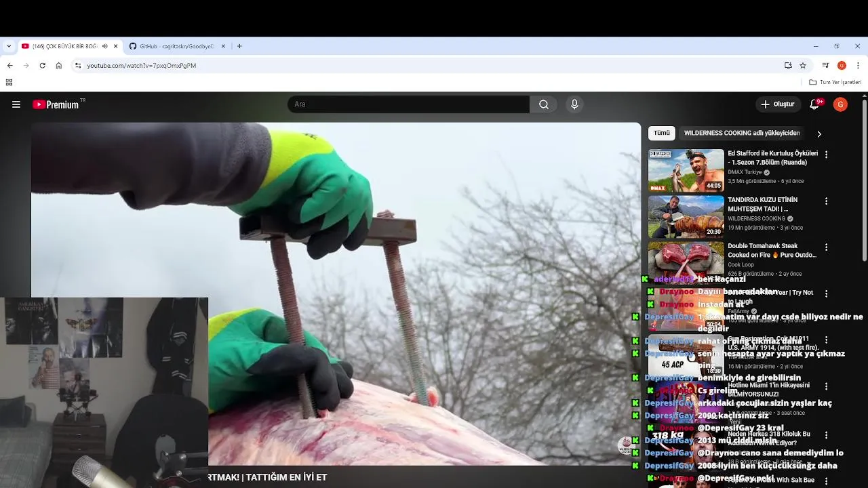Open options menu for Colt M1911 video
The height and width of the screenshot is (488, 868).
click(x=826, y=340)
